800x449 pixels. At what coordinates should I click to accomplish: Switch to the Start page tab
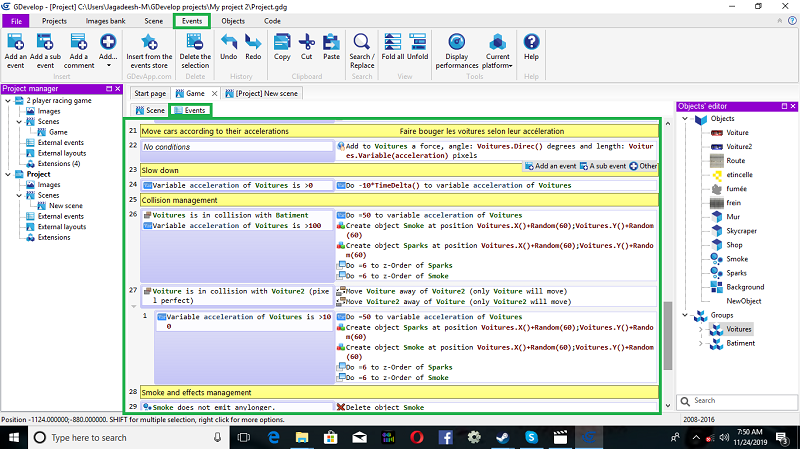point(152,93)
